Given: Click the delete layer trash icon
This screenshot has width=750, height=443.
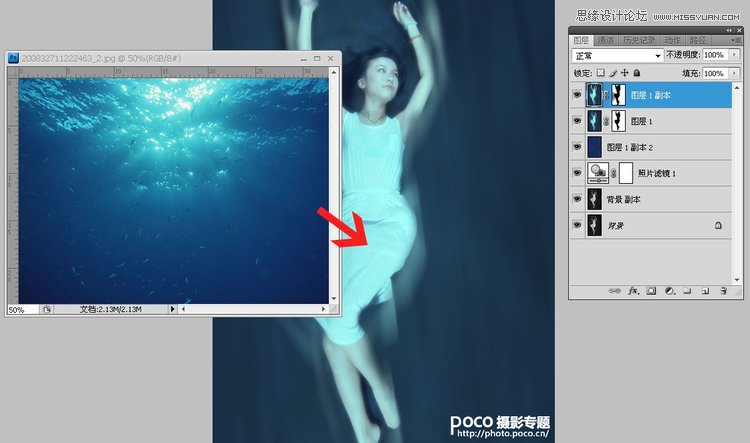Looking at the screenshot, I should click(723, 291).
